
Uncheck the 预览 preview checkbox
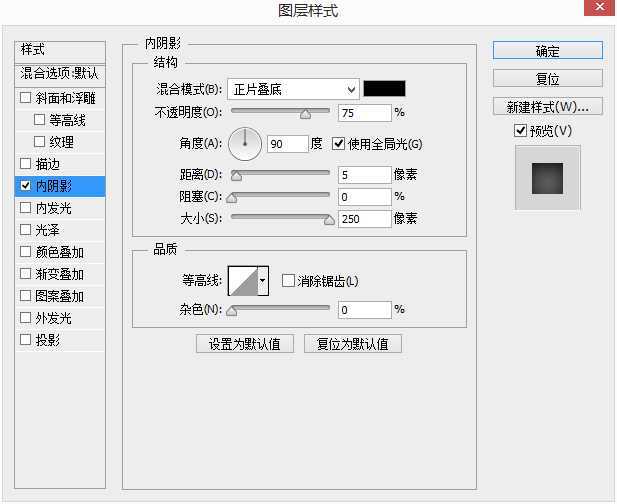coord(520,131)
